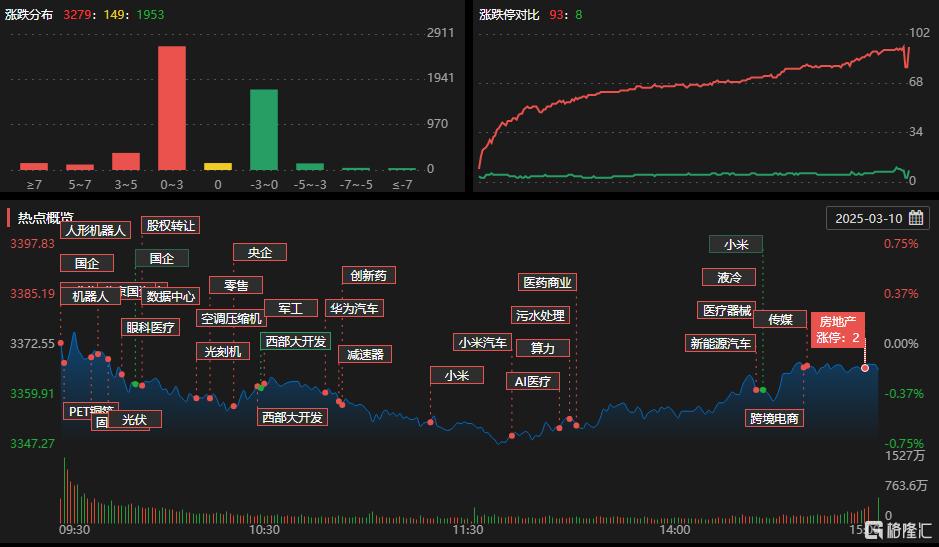Select the 医药商业 label
This screenshot has height=547, width=939.
547,282
